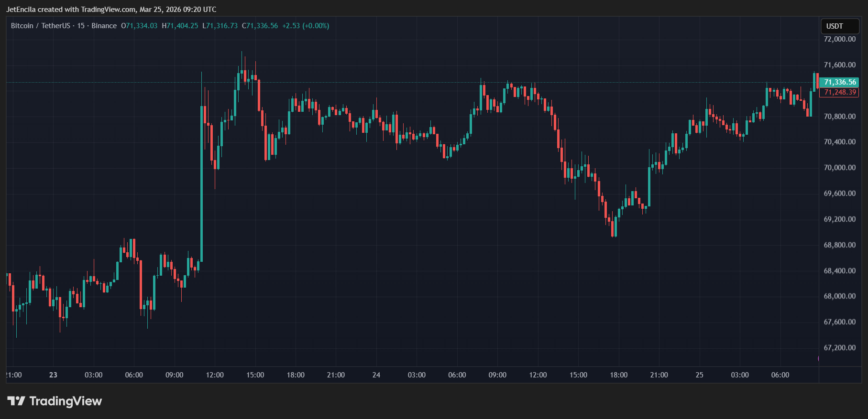Click the JetEncila created with TradingView.com caption

(111, 10)
